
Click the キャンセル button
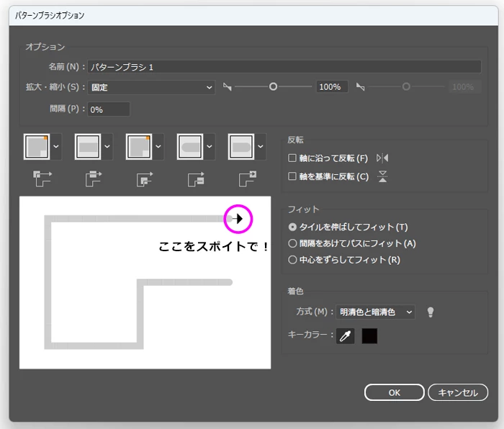click(x=458, y=392)
